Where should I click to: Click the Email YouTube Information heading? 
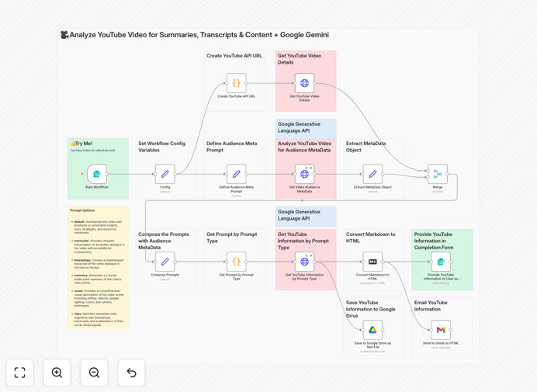point(431,306)
